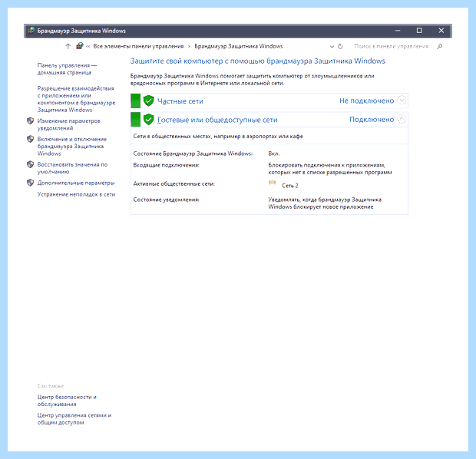This screenshot has height=459, width=476.
Task: Open the address bar history dropdown
Action: coord(332,47)
